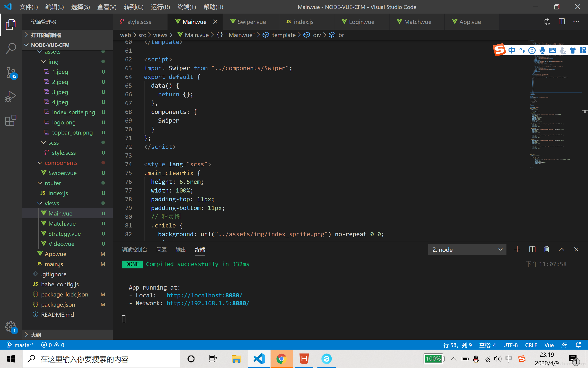Open the Search view icon

tap(11, 48)
